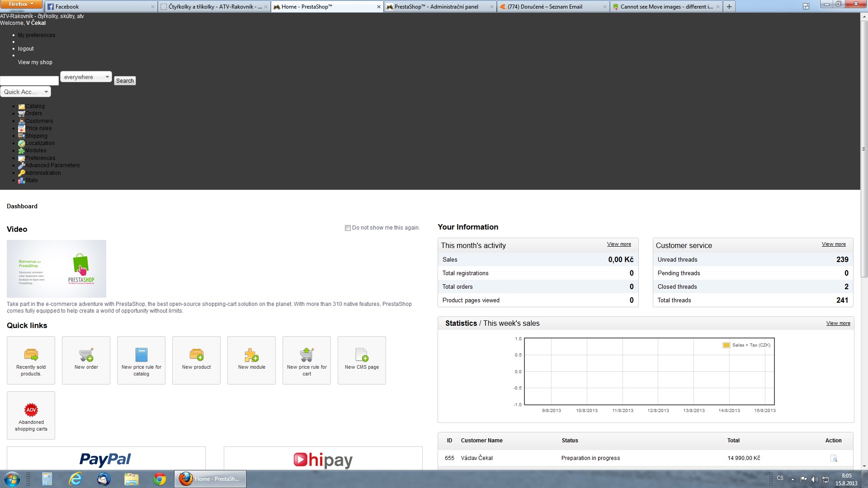868x488 pixels.
Task: Open Thunderbird from the taskbar
Action: 104,479
